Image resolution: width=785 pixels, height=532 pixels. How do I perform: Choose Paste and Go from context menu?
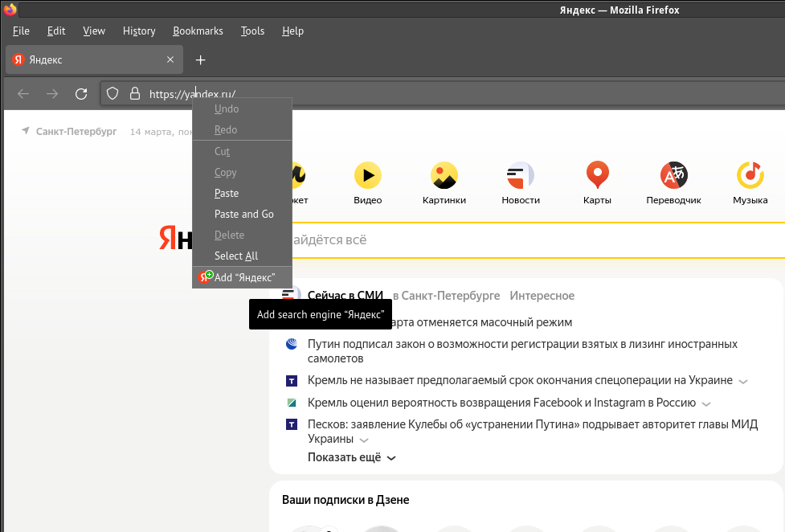(243, 214)
